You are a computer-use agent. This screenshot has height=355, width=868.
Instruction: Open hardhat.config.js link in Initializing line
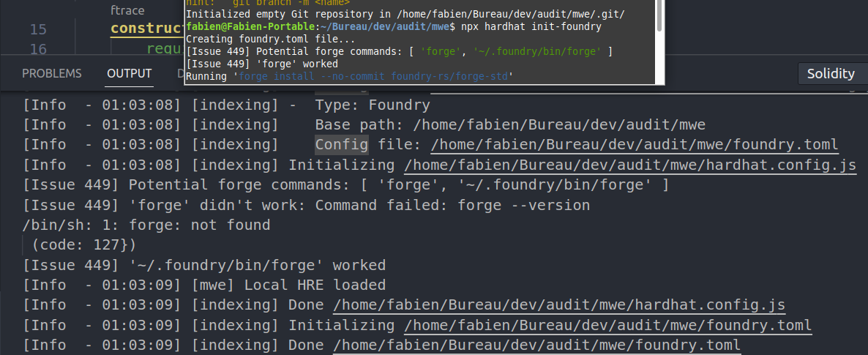[630, 165]
